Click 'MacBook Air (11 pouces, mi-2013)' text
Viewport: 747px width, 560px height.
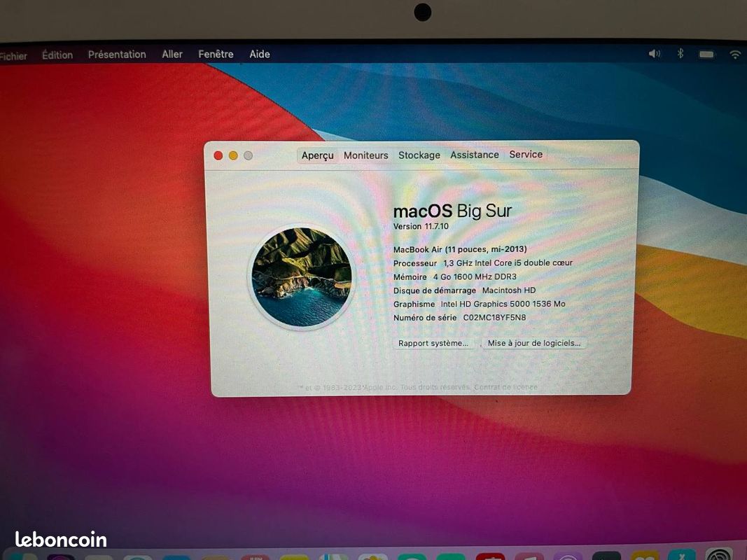[460, 249]
